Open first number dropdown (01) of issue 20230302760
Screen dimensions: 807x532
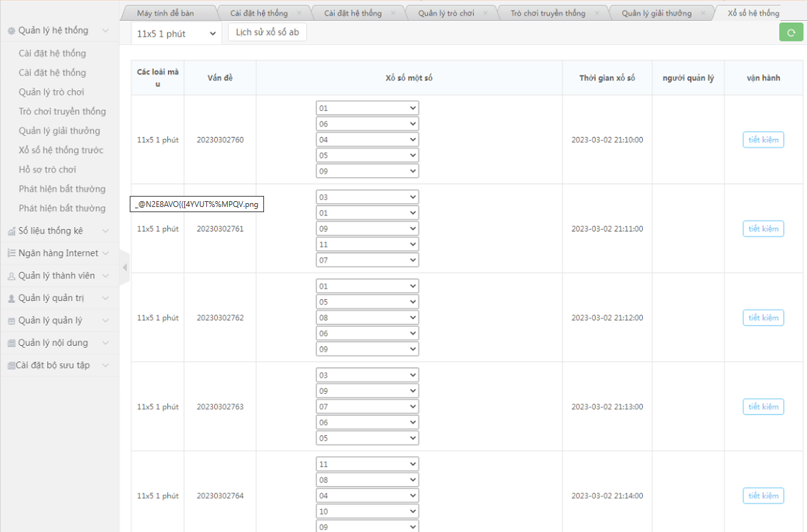367,108
